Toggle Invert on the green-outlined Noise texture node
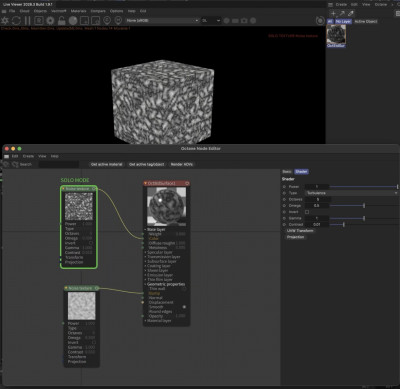 click(x=91, y=243)
